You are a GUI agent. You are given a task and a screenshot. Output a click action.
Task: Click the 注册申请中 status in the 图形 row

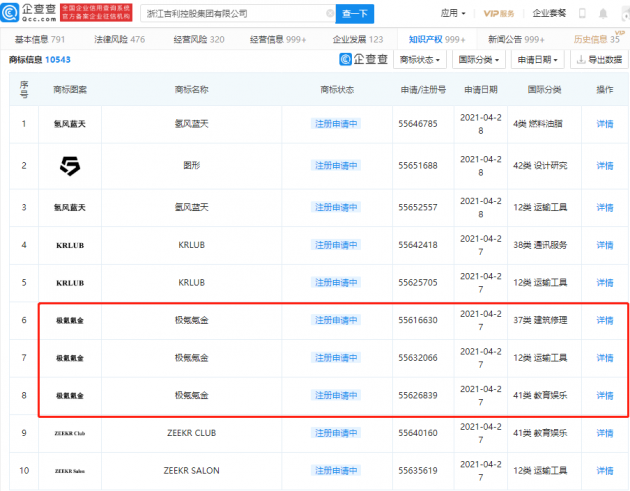[x=336, y=166]
